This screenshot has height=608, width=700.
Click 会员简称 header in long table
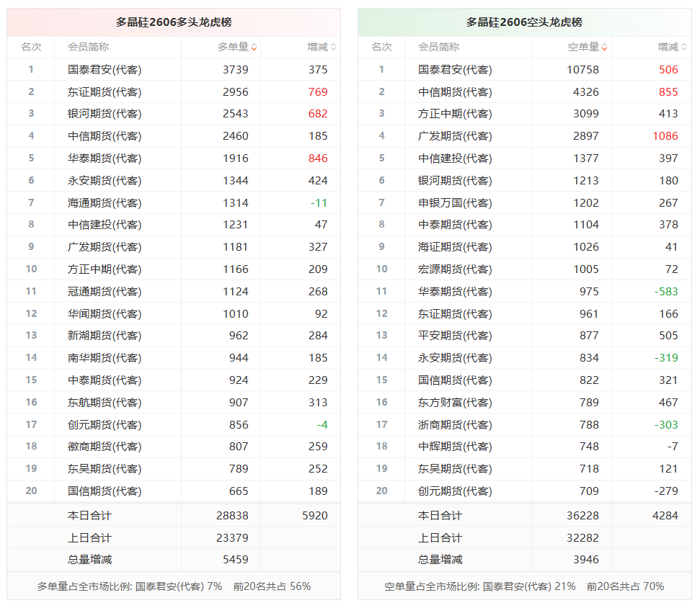88,47
